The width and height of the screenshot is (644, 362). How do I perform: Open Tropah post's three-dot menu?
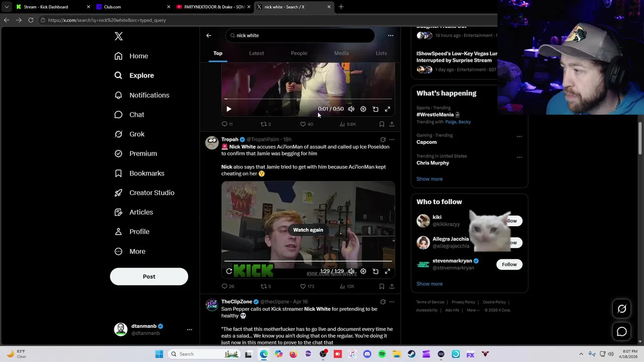pos(392,140)
